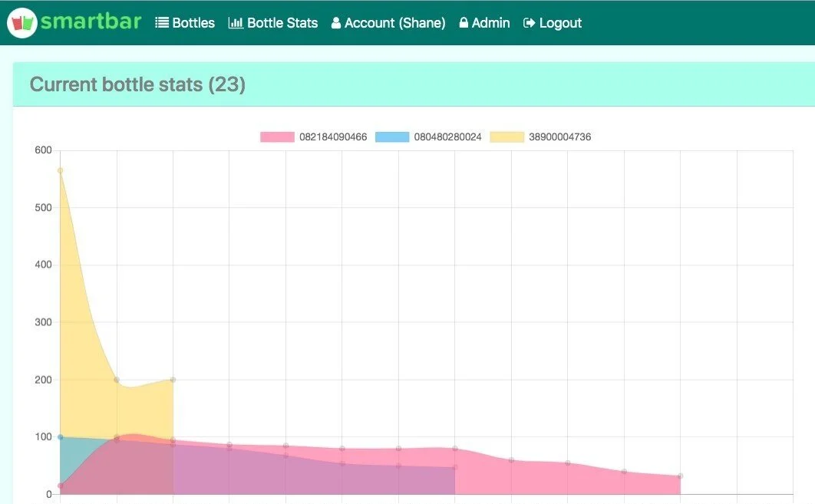Click the chart bars inside the Bottle Stats icon
The width and height of the screenshot is (815, 504).
click(235, 22)
